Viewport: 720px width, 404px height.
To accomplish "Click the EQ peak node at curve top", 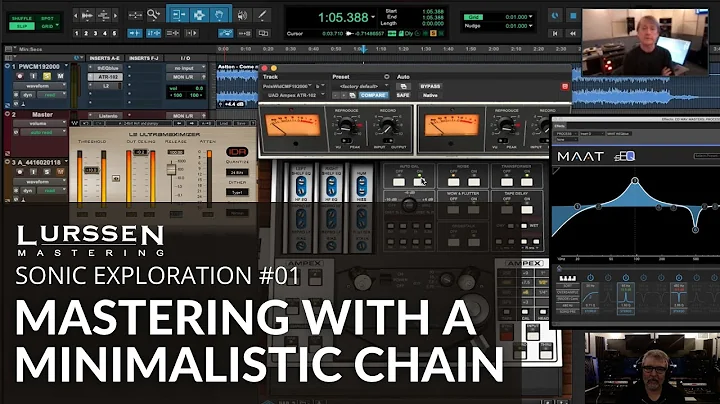I will click(x=635, y=181).
